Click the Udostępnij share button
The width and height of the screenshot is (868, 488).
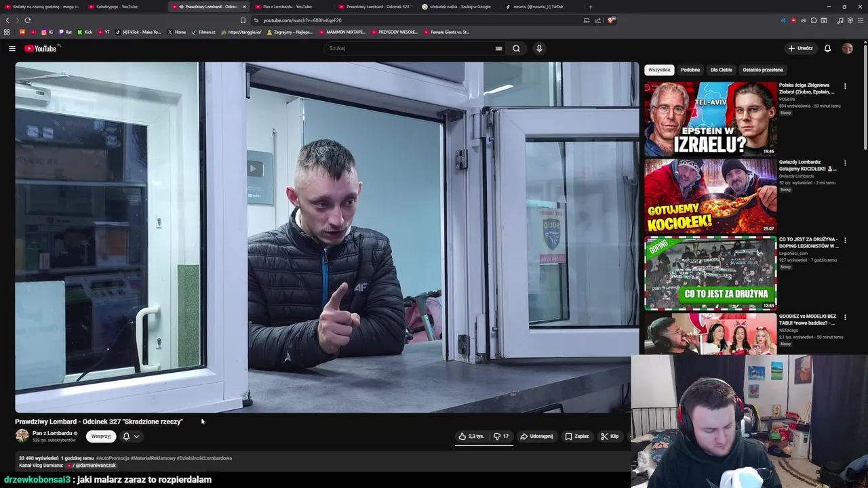click(536, 436)
